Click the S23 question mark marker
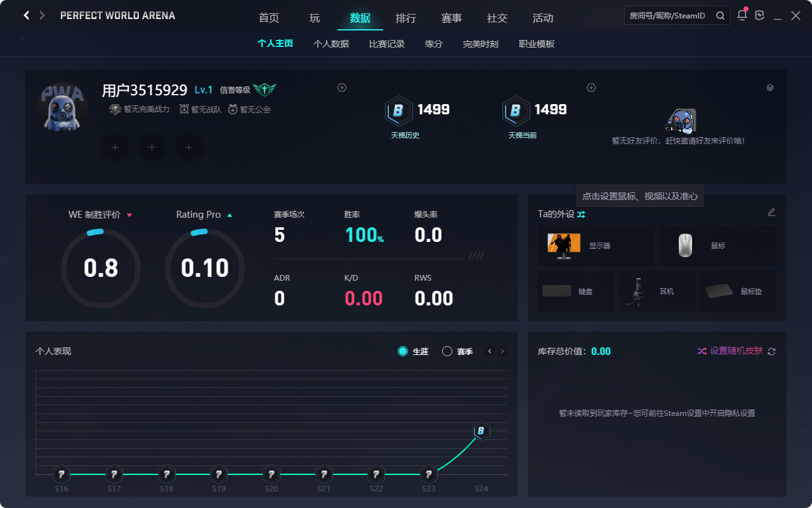 click(429, 474)
